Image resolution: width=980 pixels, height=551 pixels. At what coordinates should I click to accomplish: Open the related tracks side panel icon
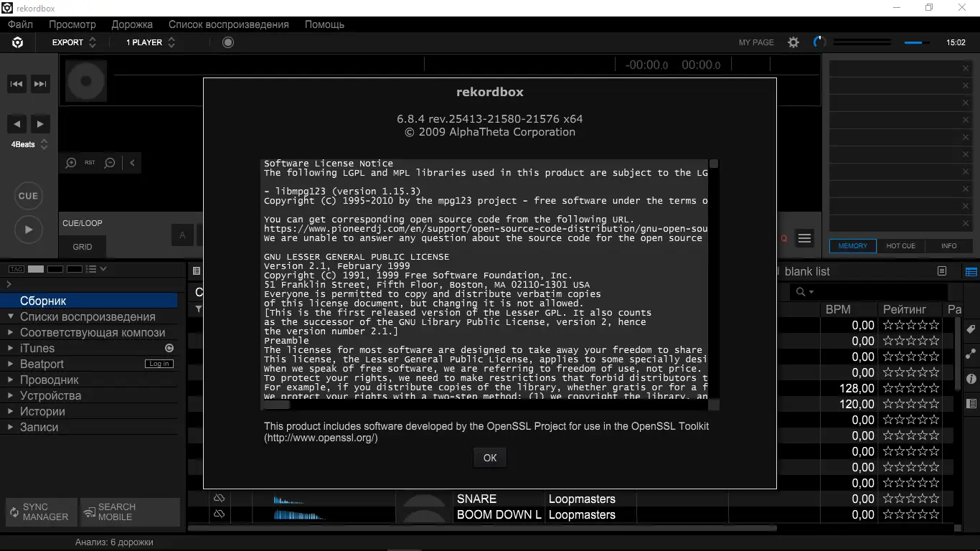click(971, 354)
